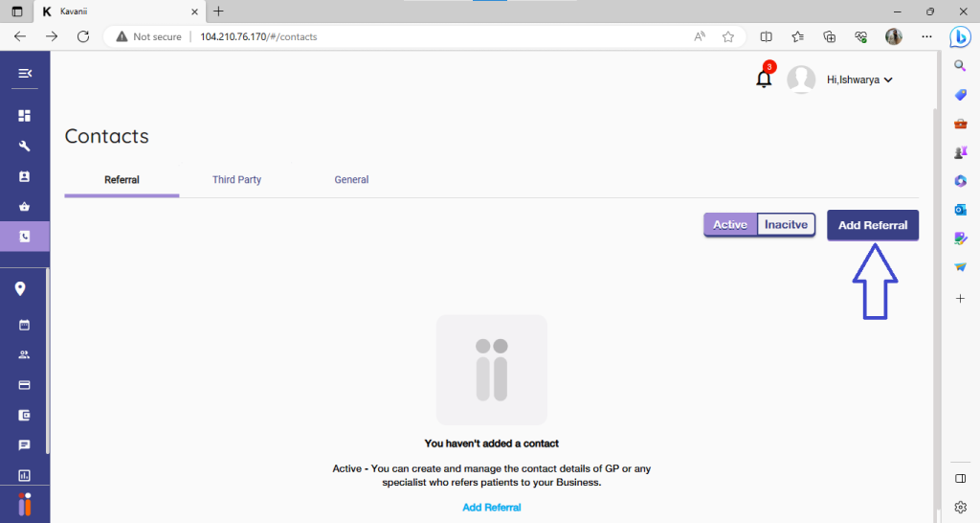Open the chat message icon in sidebar

(25, 445)
